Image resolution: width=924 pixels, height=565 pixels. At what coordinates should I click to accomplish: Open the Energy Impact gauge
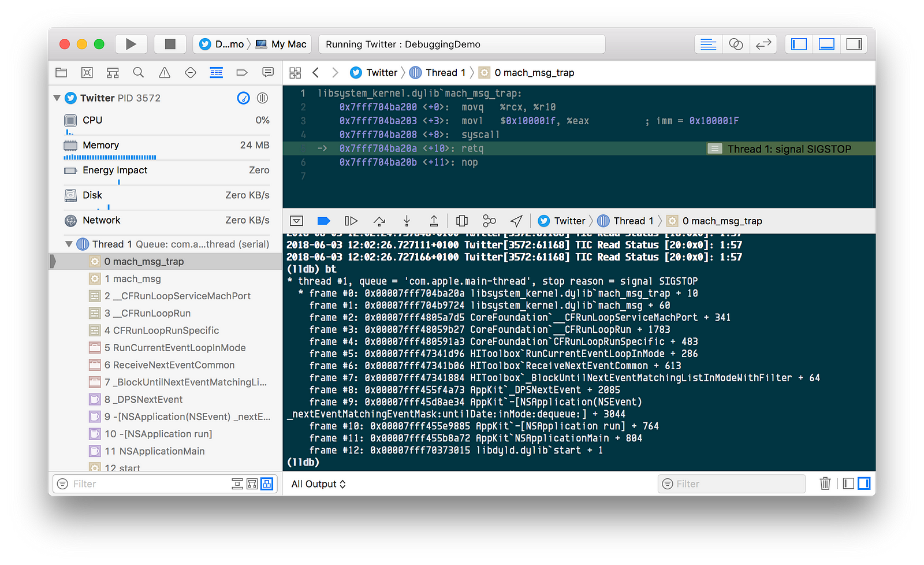166,173
